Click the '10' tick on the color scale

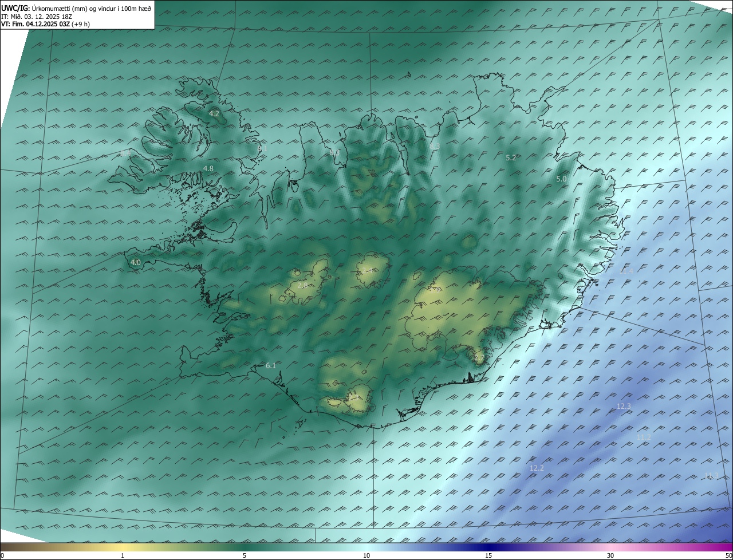(366, 555)
